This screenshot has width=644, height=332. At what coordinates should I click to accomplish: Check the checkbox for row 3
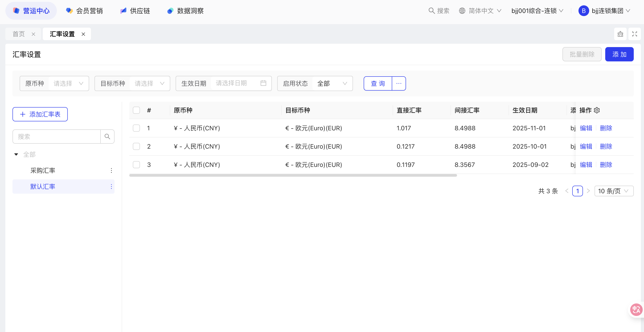(136, 165)
